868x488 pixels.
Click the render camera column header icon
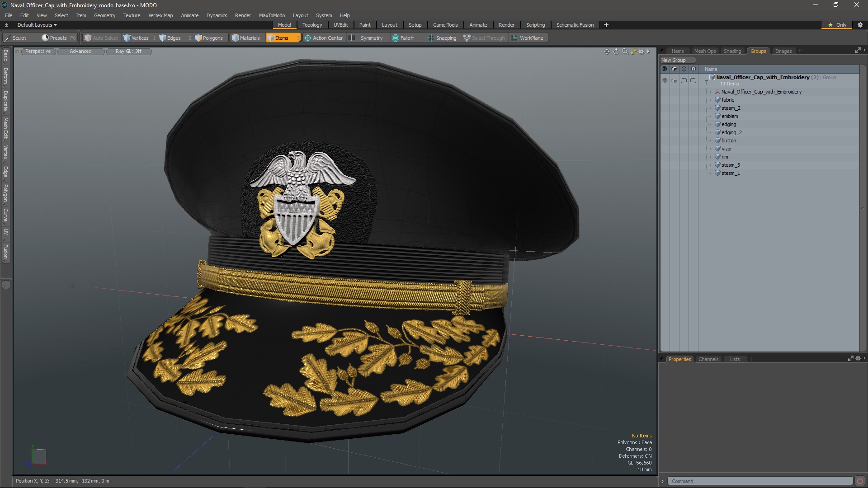coord(674,69)
